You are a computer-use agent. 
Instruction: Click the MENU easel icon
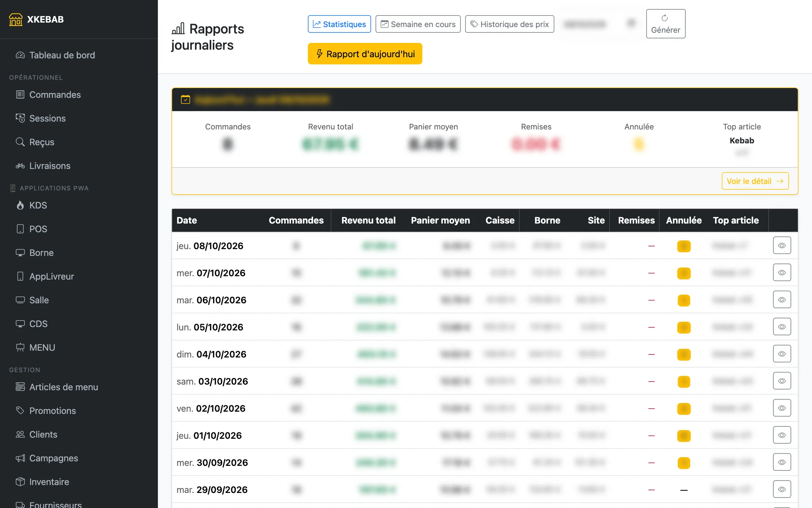(x=20, y=348)
